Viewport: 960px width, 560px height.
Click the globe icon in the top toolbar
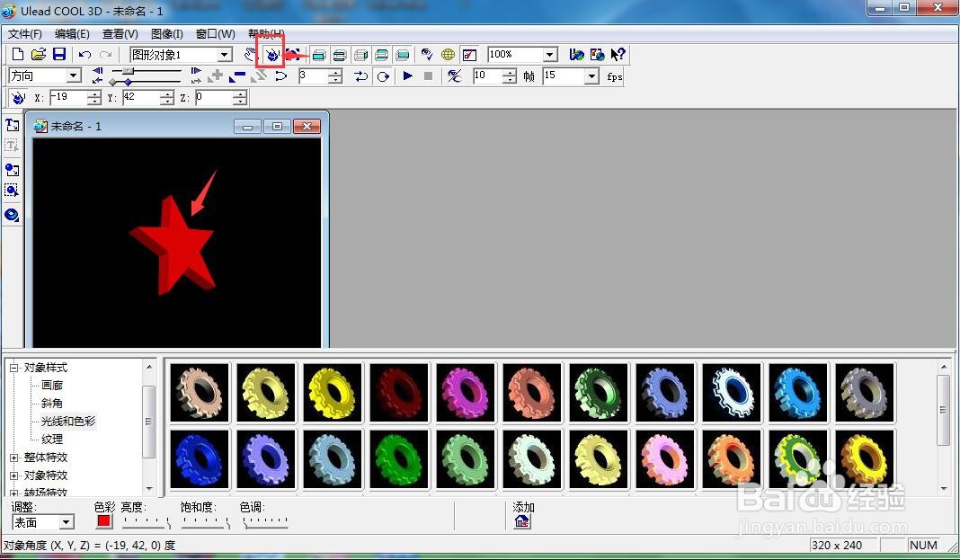[x=449, y=55]
